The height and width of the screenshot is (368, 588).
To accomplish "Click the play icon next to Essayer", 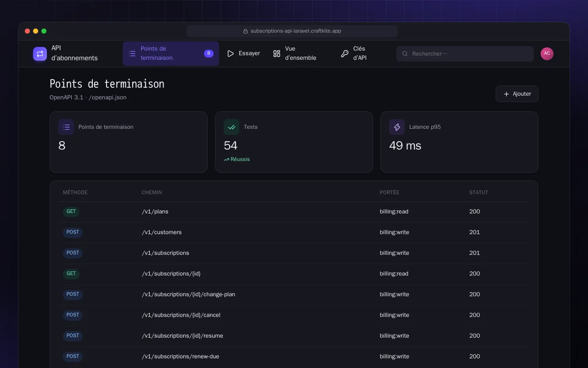I will pos(231,54).
